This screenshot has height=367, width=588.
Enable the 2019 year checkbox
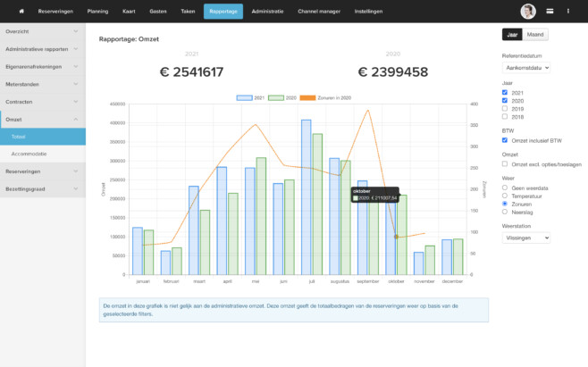tap(506, 108)
